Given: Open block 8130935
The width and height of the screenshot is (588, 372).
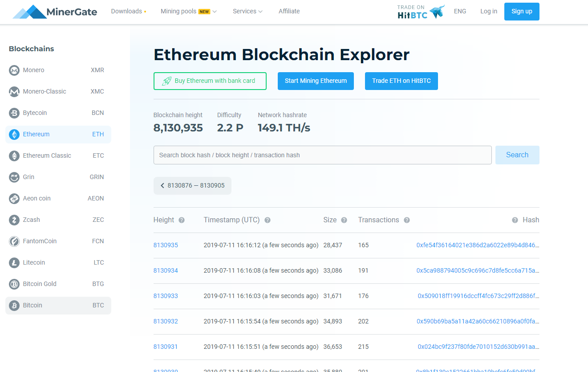Looking at the screenshot, I should coord(166,245).
